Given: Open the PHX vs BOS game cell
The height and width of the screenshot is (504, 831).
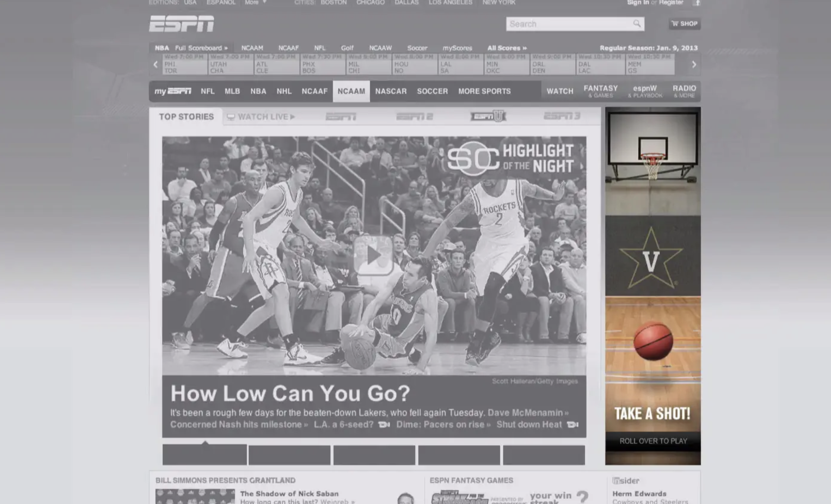Looking at the screenshot, I should click(323, 64).
